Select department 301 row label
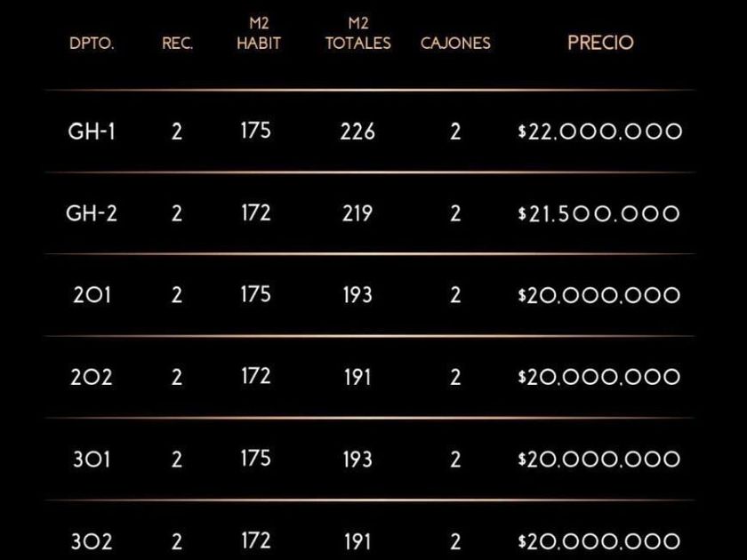 pos(92,460)
